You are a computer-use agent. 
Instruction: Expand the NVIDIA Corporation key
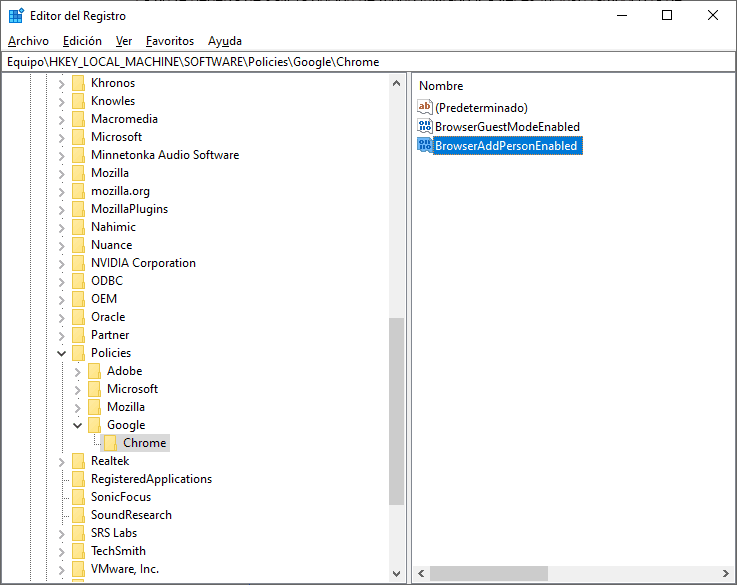coord(62,264)
